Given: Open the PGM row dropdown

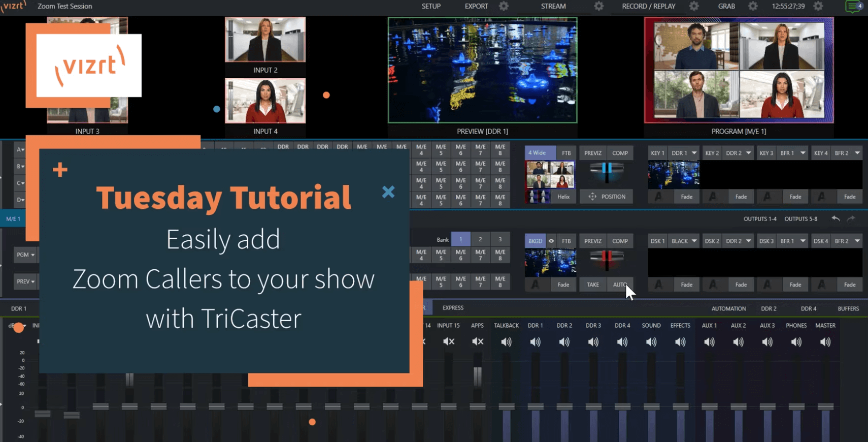Looking at the screenshot, I should [25, 255].
